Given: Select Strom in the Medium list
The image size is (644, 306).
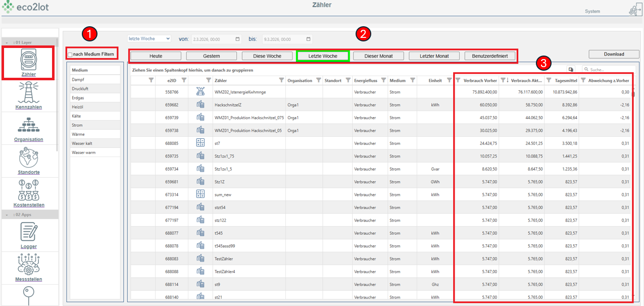Looking at the screenshot, I should 77,125.
